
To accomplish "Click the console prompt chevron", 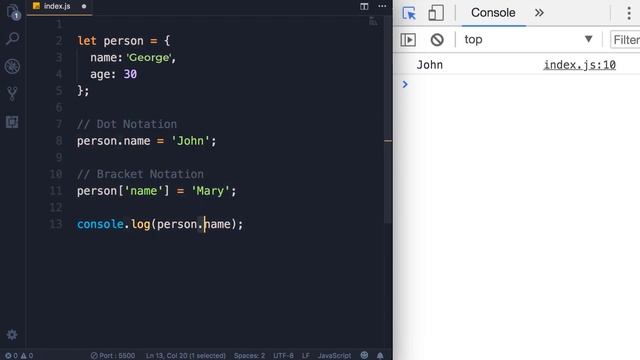I will (405, 84).
